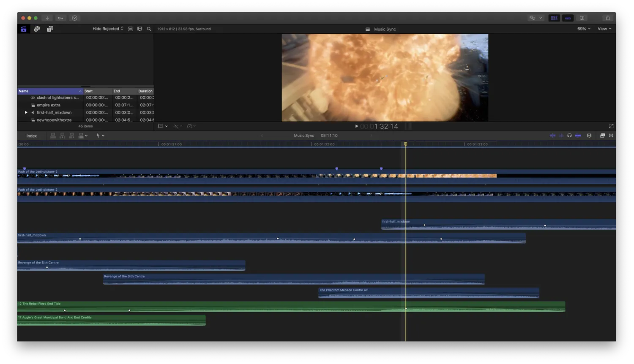Connect the clip to the primary storyline

coord(53,136)
